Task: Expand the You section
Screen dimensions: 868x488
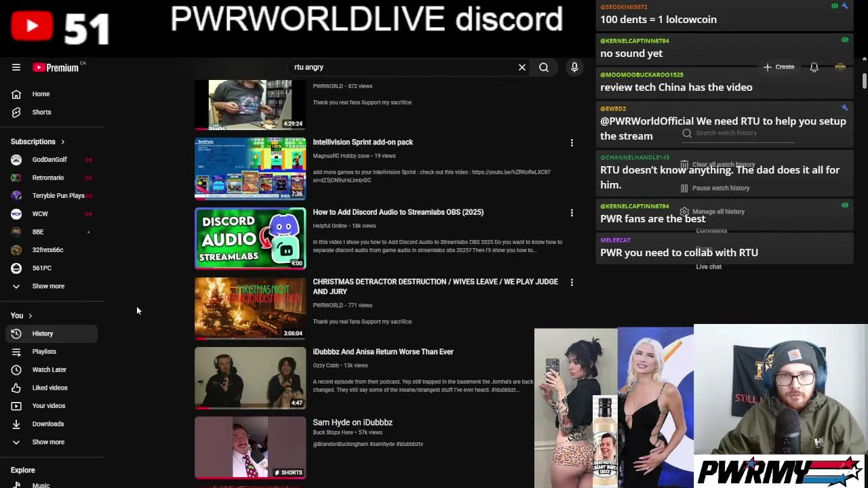Action: [22, 315]
